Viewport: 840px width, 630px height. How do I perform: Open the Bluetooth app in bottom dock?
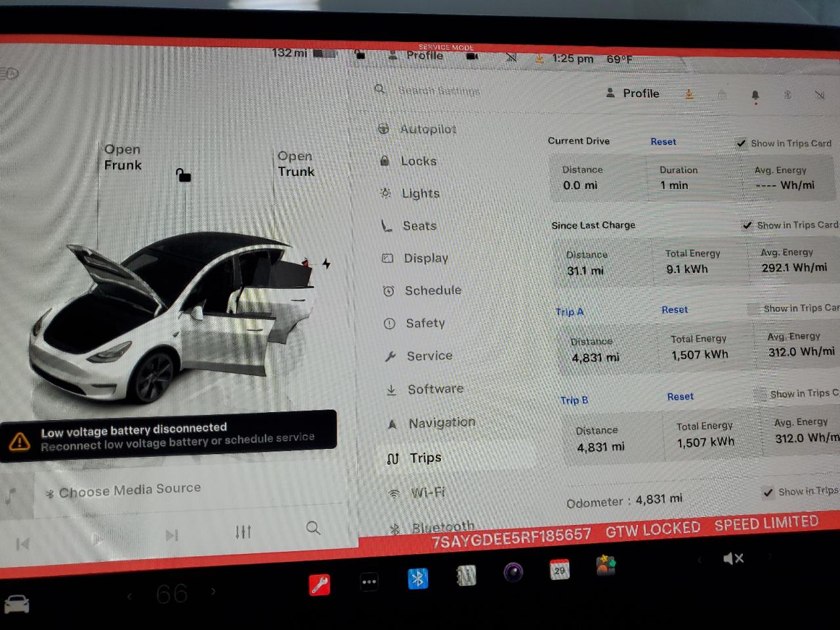[x=417, y=578]
